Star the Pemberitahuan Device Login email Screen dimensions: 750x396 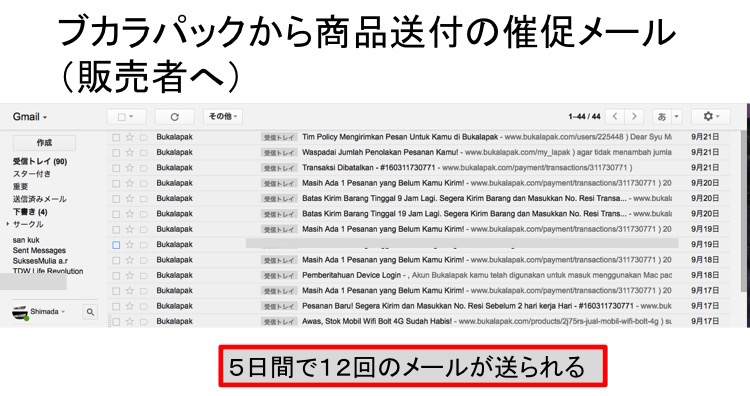130,275
